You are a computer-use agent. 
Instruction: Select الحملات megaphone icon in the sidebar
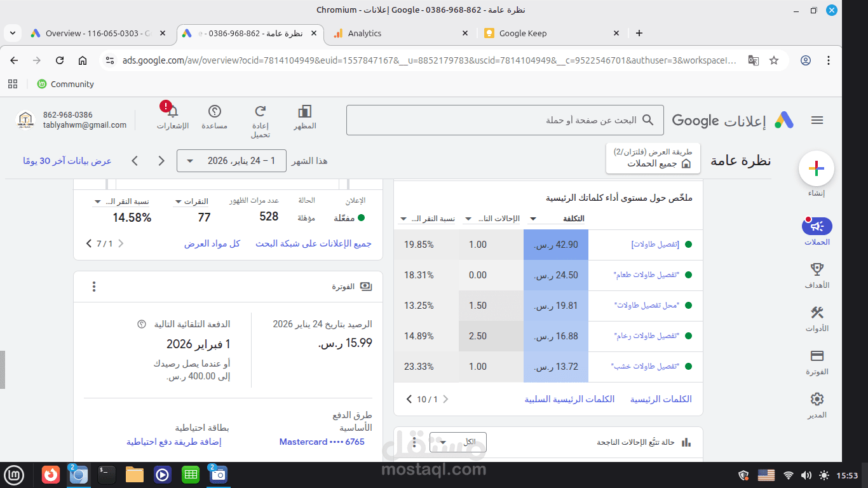pos(816,226)
